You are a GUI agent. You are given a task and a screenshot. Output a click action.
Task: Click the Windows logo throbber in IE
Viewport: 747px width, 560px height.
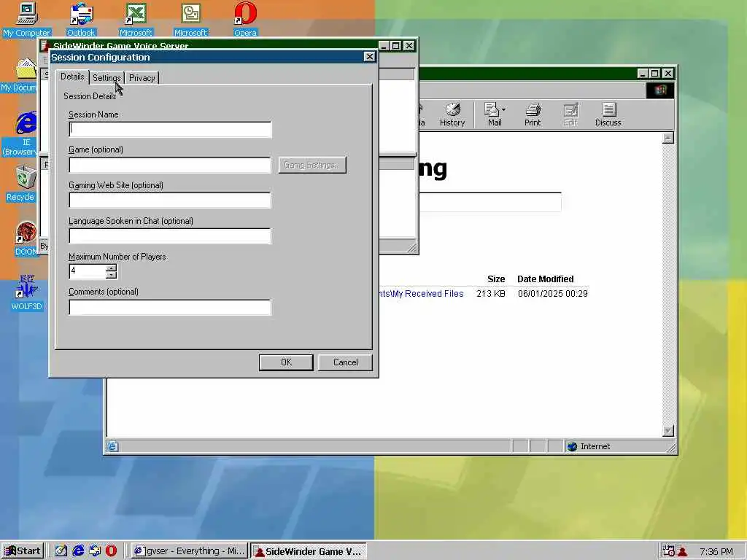pos(659,90)
